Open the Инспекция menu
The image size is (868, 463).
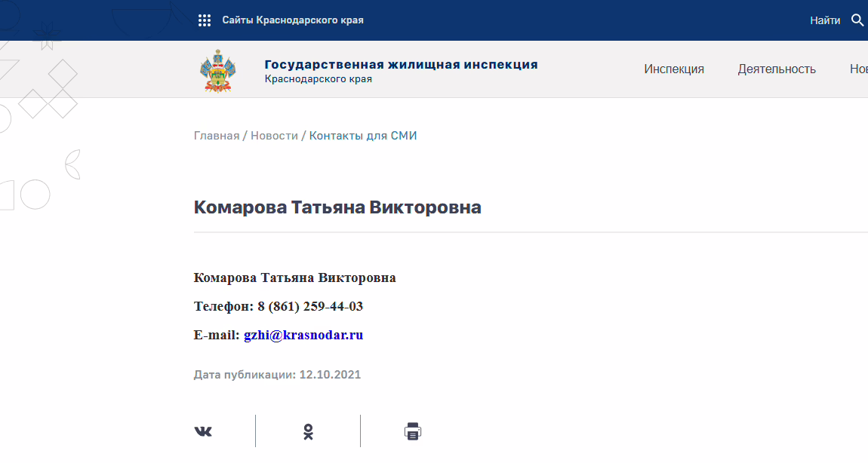[674, 69]
